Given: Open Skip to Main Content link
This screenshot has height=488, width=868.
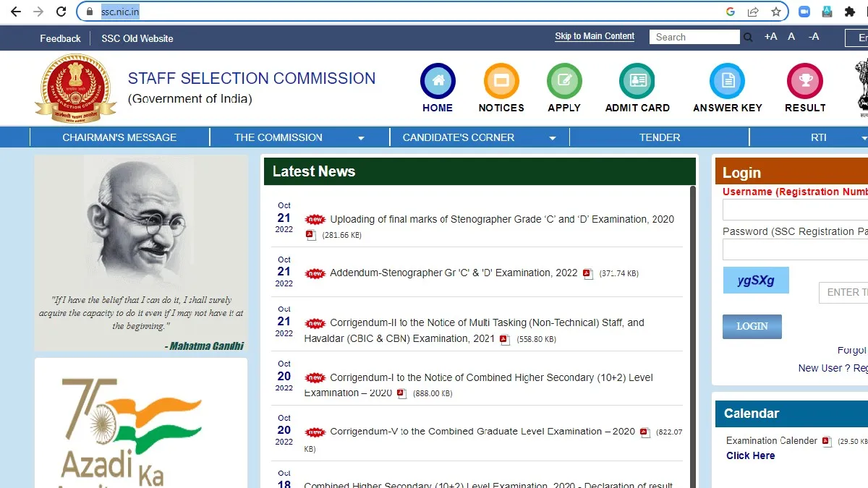Looking at the screenshot, I should (x=595, y=36).
